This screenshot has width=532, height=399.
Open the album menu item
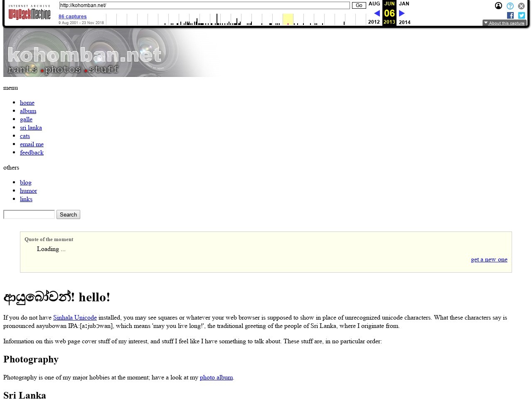coord(28,111)
